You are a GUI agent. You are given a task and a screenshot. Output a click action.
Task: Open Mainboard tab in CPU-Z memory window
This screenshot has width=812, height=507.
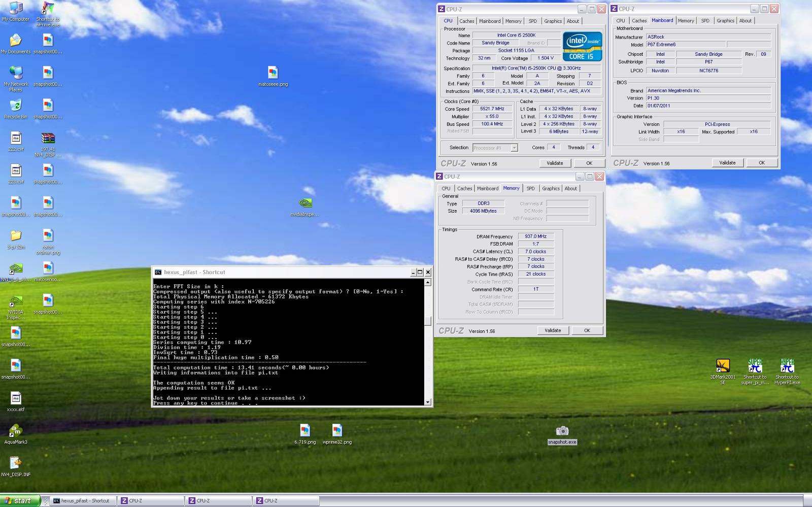tap(487, 188)
